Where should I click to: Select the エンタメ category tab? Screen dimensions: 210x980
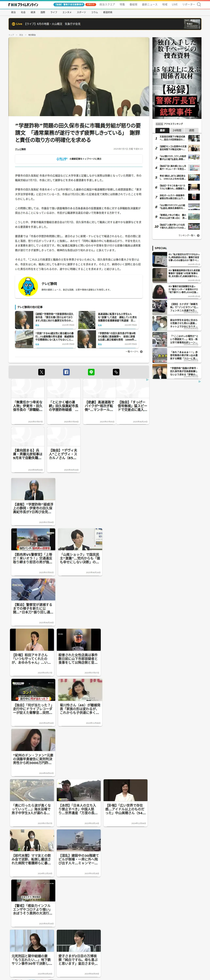click(x=67, y=12)
